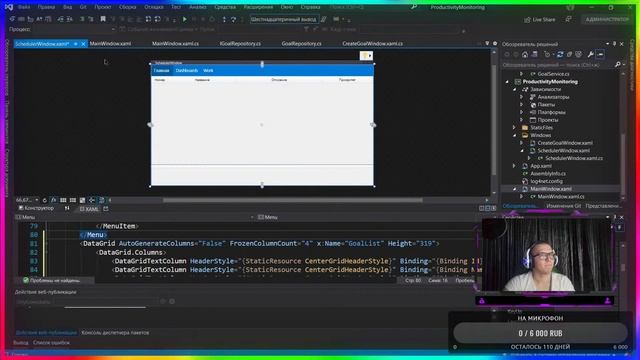Image resolution: width=640 pixels, height=360 pixels.
Task: Toggle the designer grid display icon
Action: point(63,200)
